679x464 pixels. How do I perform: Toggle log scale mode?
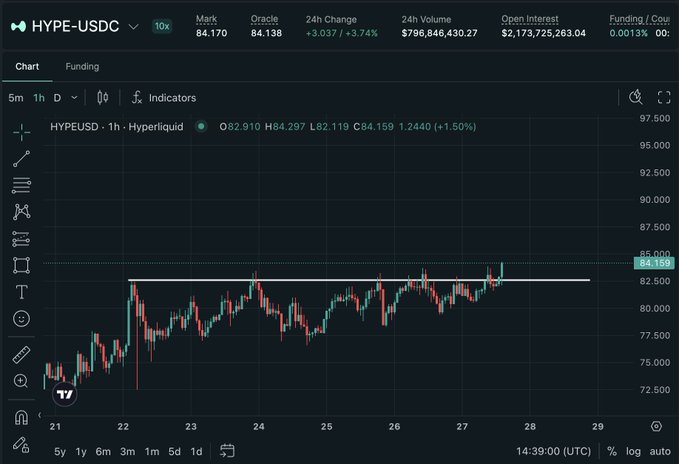633,451
